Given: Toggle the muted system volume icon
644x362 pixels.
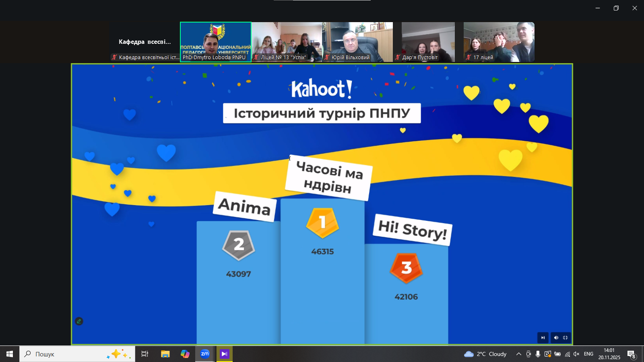Looking at the screenshot, I should point(576,354).
